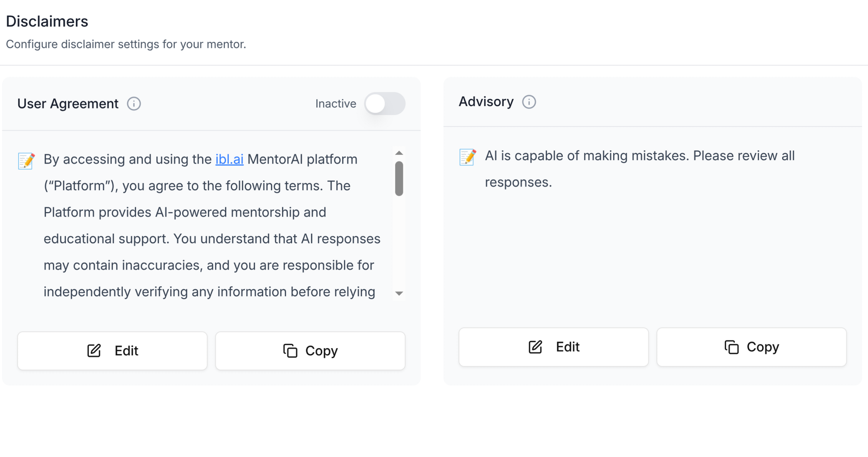
Task: Edit the Advisory disclaimer
Action: pos(554,347)
